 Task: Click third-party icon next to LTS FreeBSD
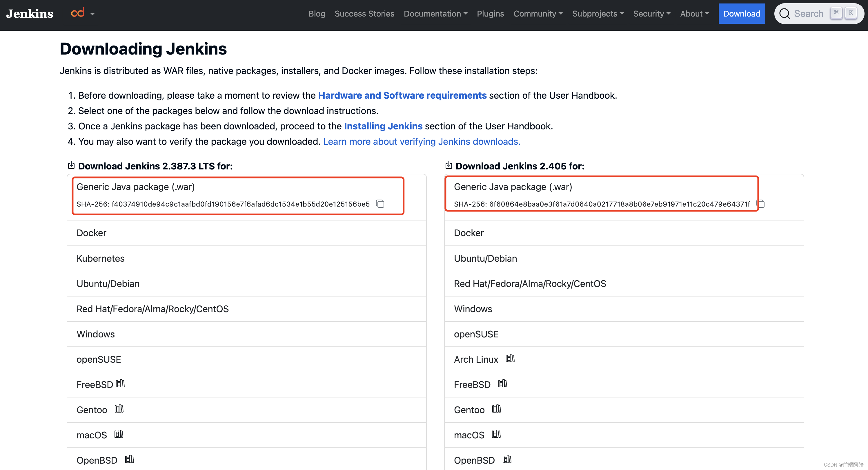[120, 384]
